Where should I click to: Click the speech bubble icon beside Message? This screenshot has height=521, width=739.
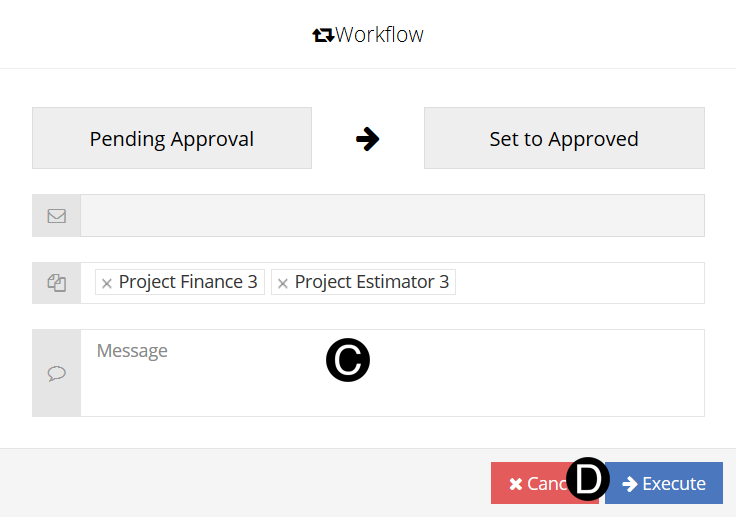[57, 373]
